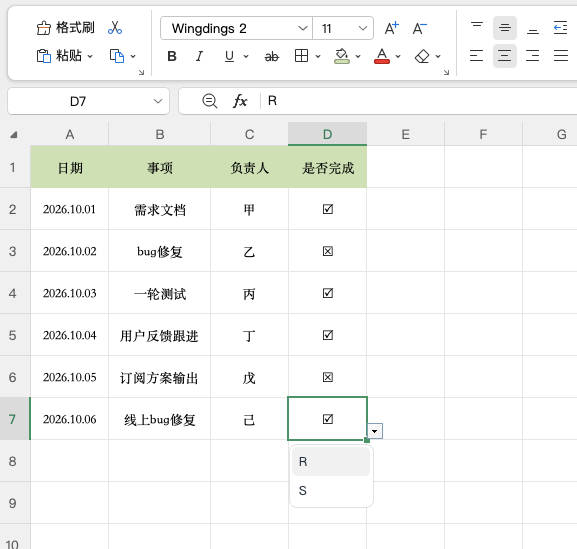Expand the borders options arrow
Image resolution: width=577 pixels, height=549 pixels.
(318, 56)
